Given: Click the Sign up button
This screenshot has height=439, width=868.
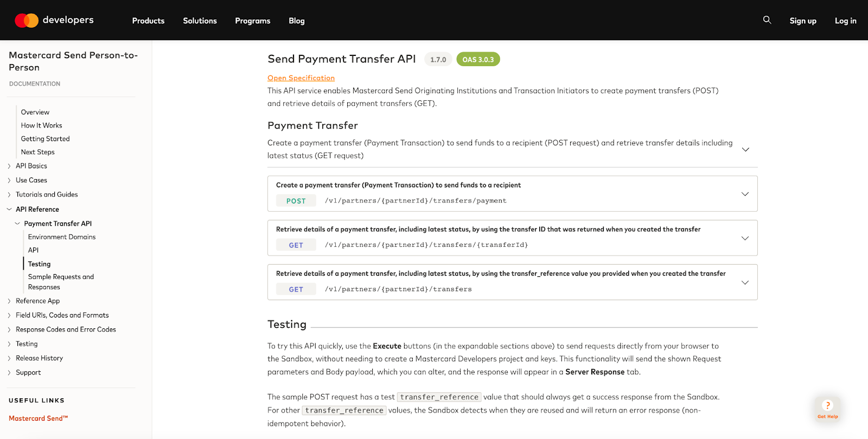Looking at the screenshot, I should coord(803,21).
